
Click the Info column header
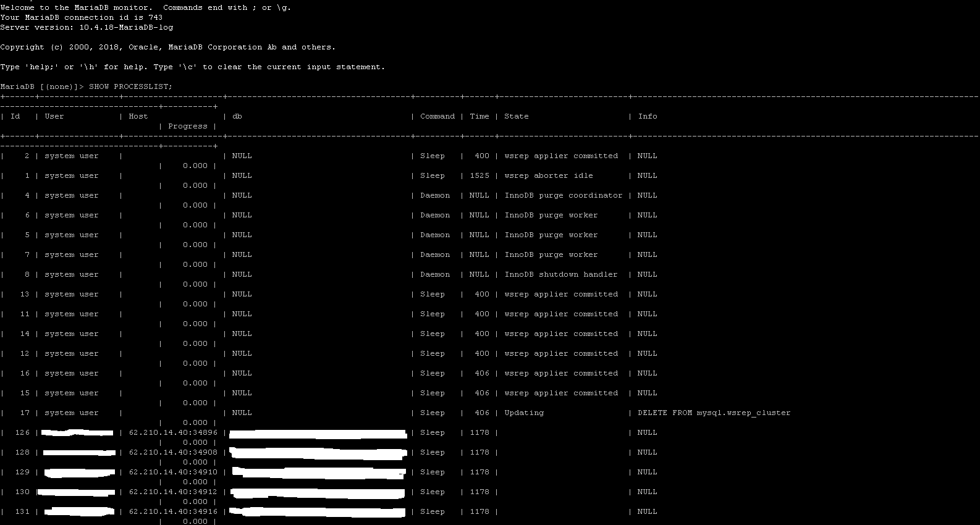[x=647, y=116]
